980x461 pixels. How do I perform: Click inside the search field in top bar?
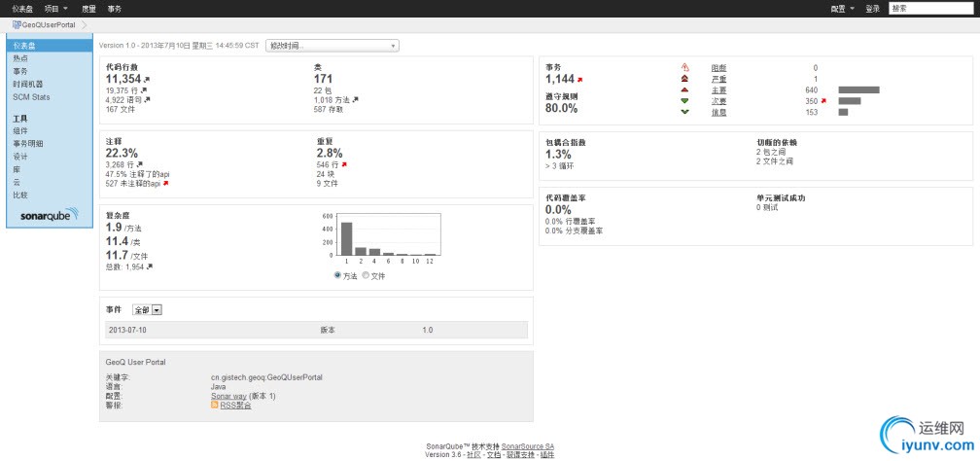[931, 9]
